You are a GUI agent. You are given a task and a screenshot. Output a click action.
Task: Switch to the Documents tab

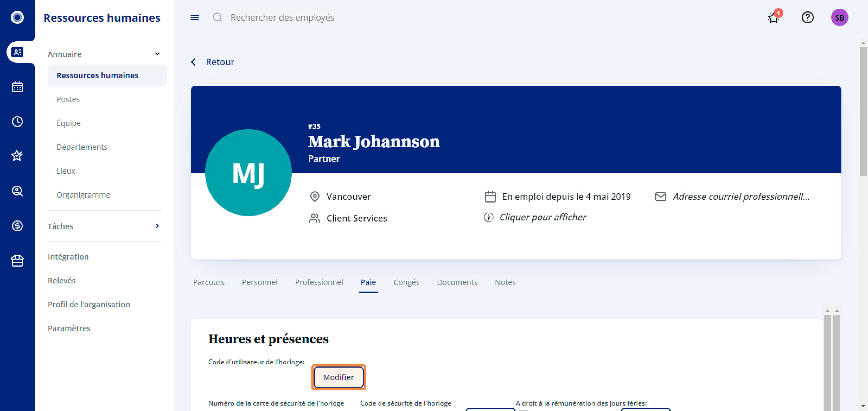pos(457,282)
